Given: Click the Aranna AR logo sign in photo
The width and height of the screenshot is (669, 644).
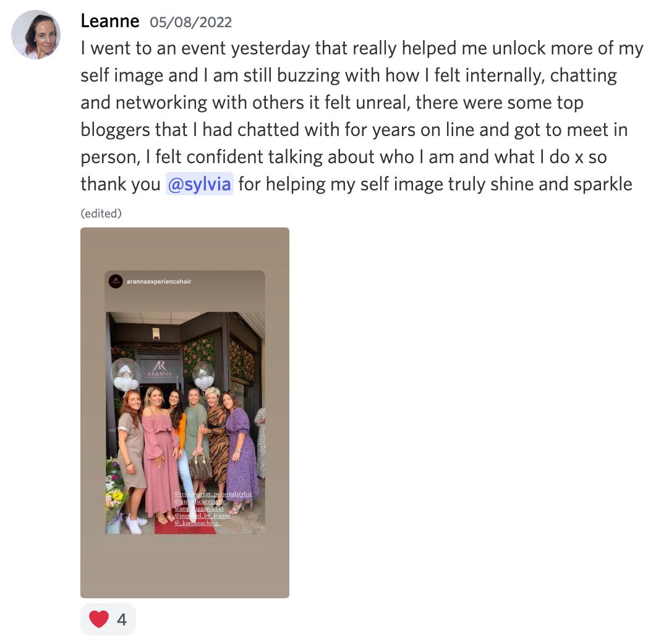Looking at the screenshot, I should pos(160,368).
